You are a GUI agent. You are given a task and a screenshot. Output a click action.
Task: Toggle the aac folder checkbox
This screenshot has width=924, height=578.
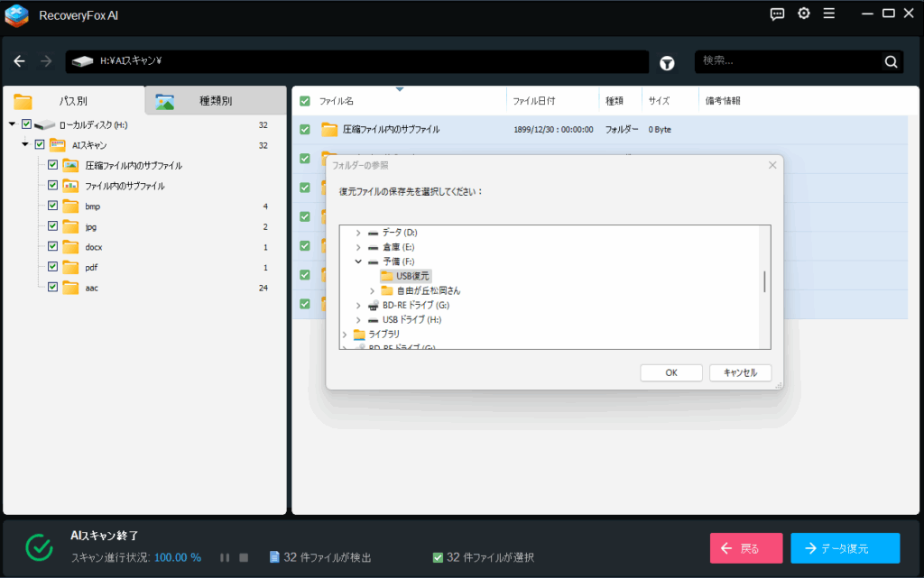(52, 287)
